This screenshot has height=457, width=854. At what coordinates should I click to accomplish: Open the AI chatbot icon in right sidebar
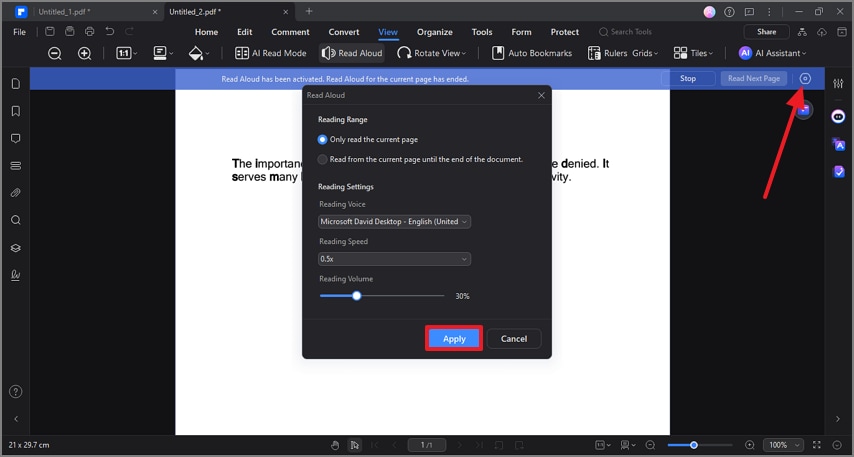tap(838, 116)
